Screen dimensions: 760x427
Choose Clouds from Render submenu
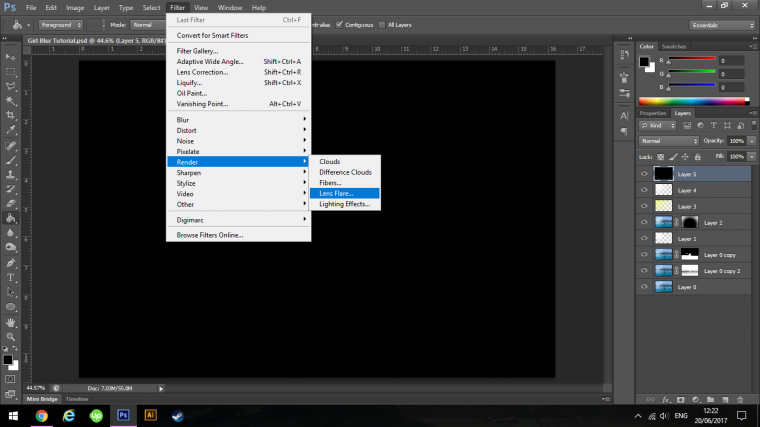(x=345, y=161)
